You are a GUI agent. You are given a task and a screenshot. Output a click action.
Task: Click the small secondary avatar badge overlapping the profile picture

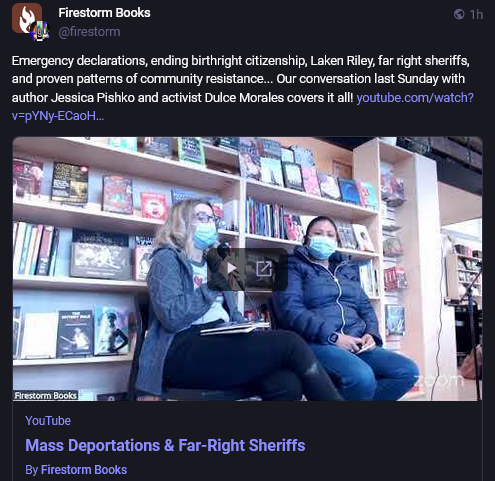coord(40,32)
